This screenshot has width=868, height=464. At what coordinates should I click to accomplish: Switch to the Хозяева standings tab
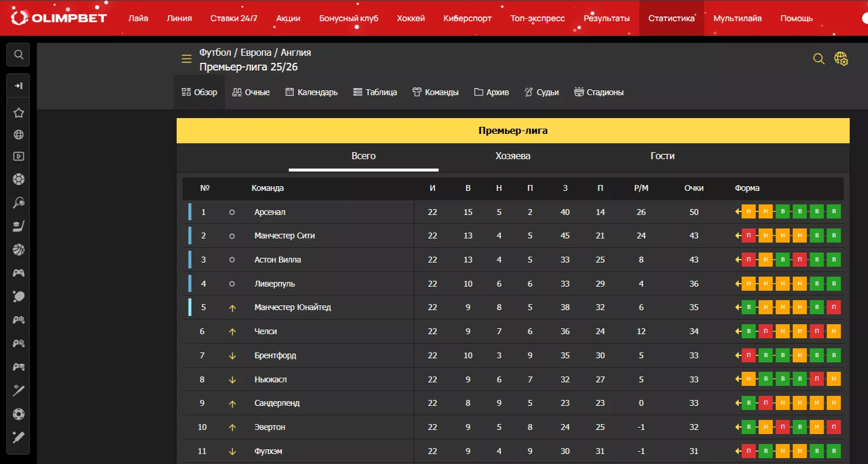click(513, 156)
